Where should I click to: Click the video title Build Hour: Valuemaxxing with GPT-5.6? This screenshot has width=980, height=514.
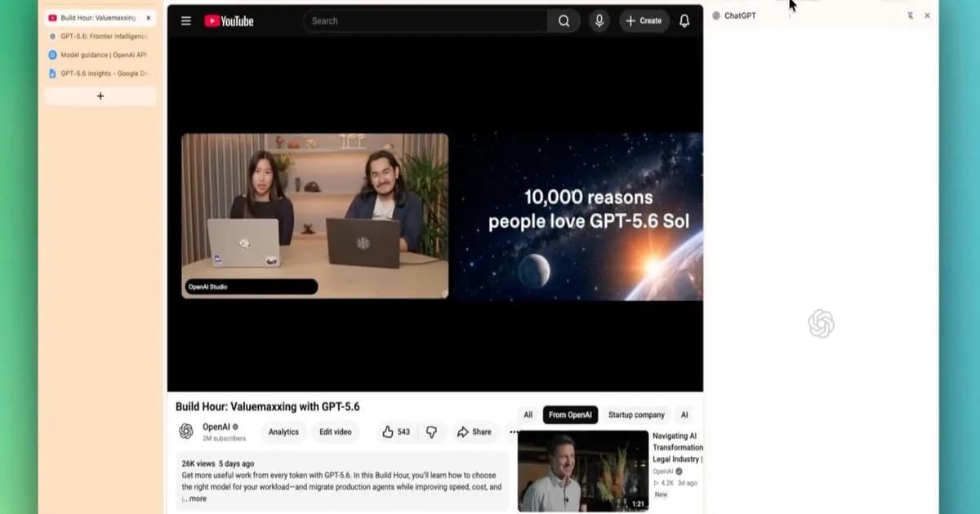(268, 406)
